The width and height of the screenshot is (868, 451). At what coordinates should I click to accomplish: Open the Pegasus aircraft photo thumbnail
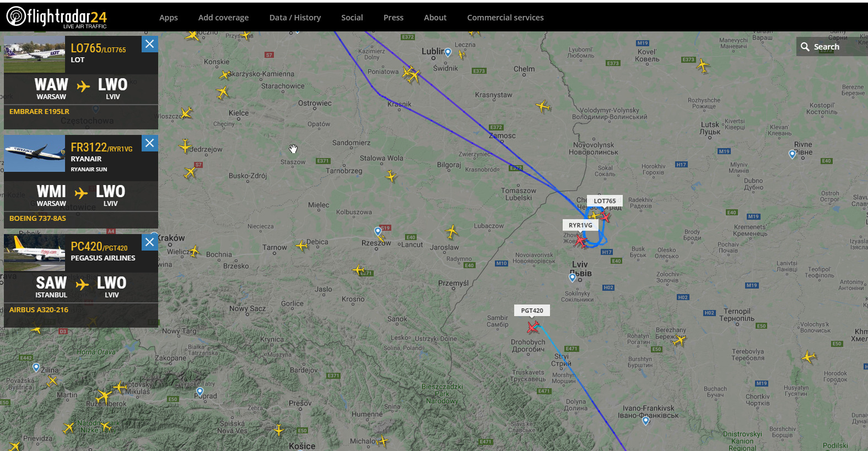pyautogui.click(x=34, y=253)
